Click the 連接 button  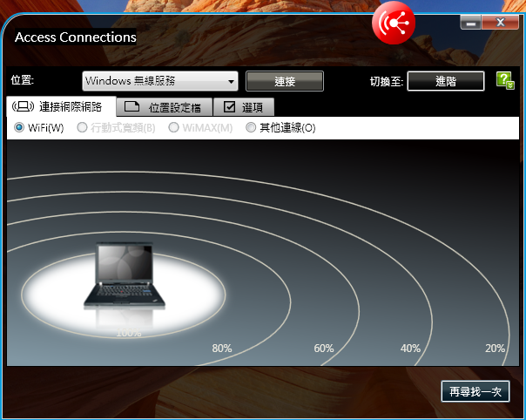(x=285, y=81)
